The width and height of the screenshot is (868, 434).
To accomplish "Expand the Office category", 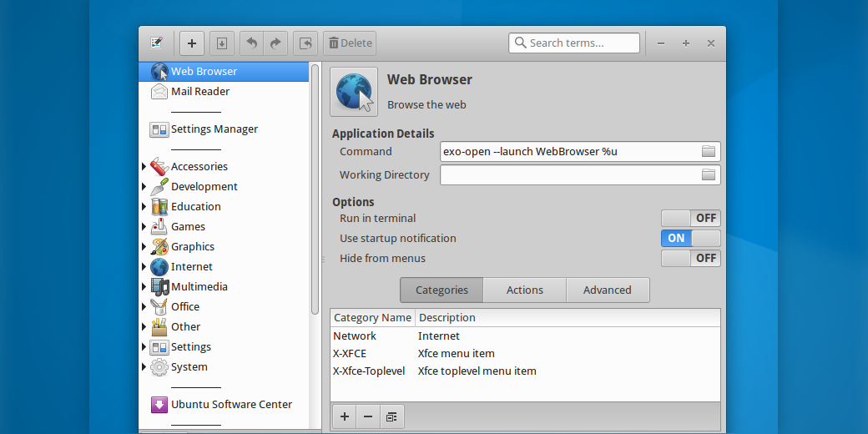I will (144, 306).
